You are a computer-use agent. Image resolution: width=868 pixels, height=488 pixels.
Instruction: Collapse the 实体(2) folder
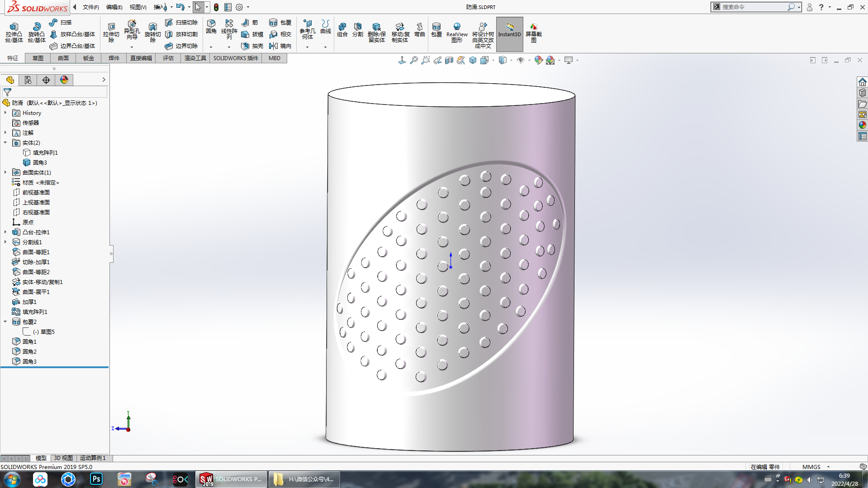point(5,143)
